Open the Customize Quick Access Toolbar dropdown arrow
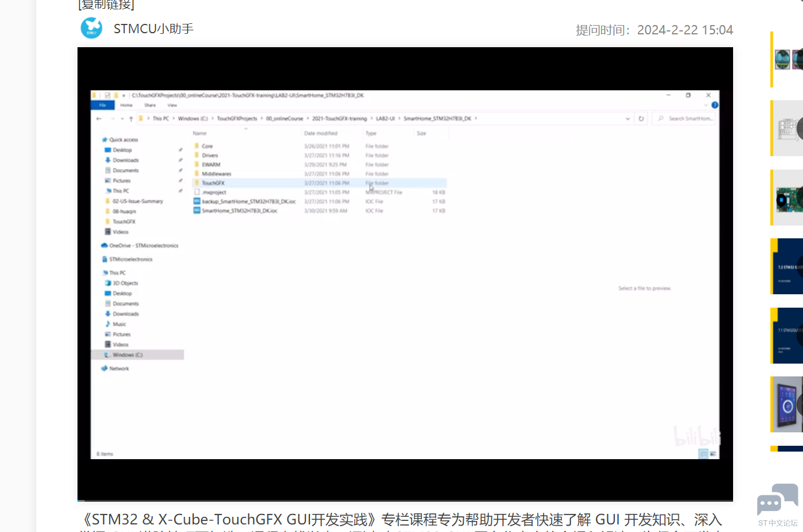Screen dimensions: 803x532 pos(124,96)
